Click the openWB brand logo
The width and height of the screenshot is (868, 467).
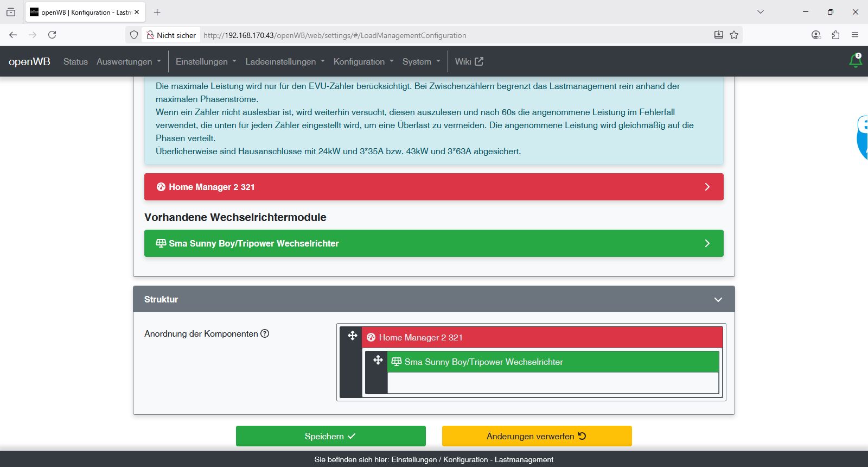coord(29,61)
